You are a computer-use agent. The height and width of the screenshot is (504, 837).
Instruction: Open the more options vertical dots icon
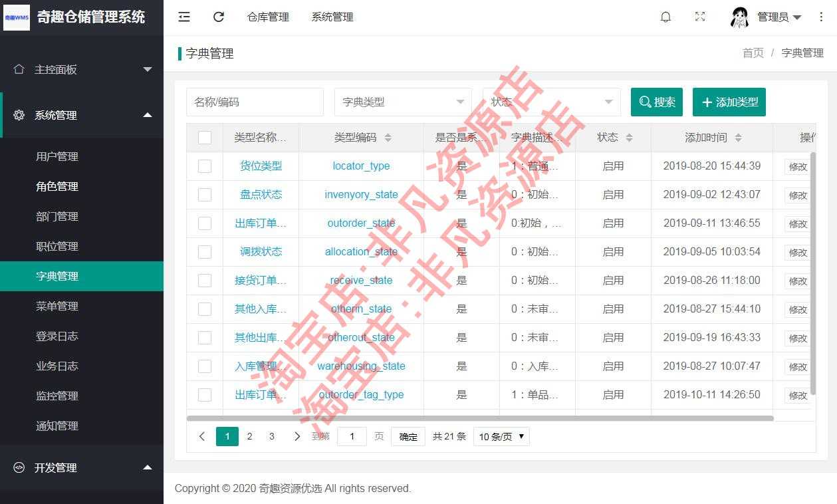[821, 17]
